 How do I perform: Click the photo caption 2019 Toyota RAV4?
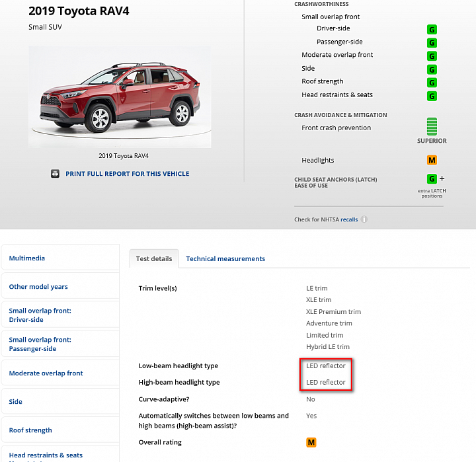tap(124, 156)
